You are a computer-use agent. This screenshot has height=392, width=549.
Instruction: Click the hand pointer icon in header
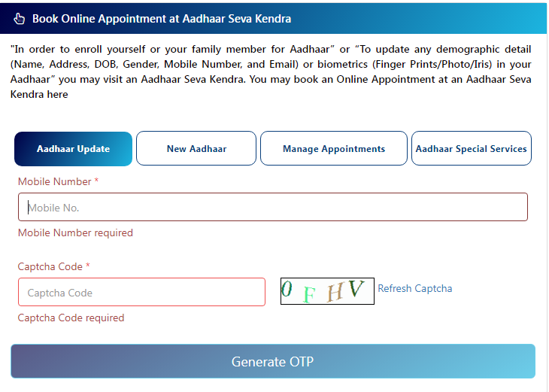(x=20, y=18)
